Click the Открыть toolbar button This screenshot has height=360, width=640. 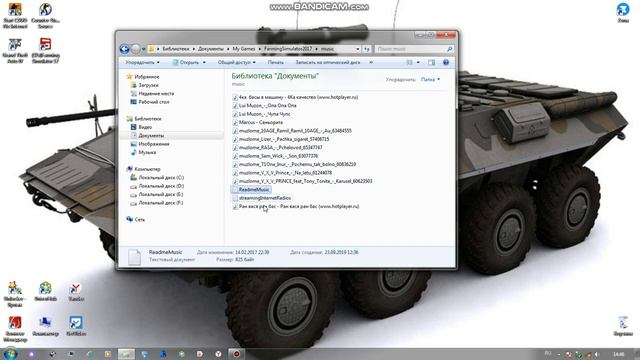tap(186, 62)
